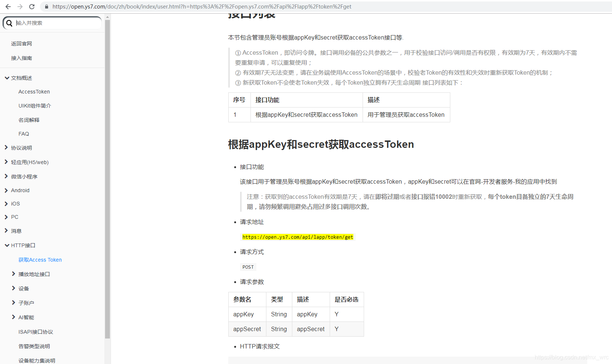Screen dimensions: 612x364
Task: Expand the iOS section
Action: [15, 204]
